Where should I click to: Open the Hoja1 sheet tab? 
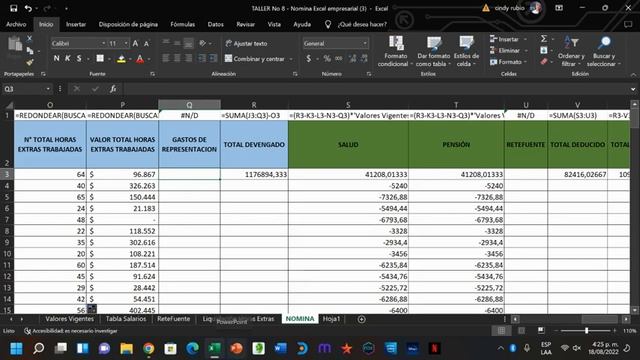pos(331,319)
